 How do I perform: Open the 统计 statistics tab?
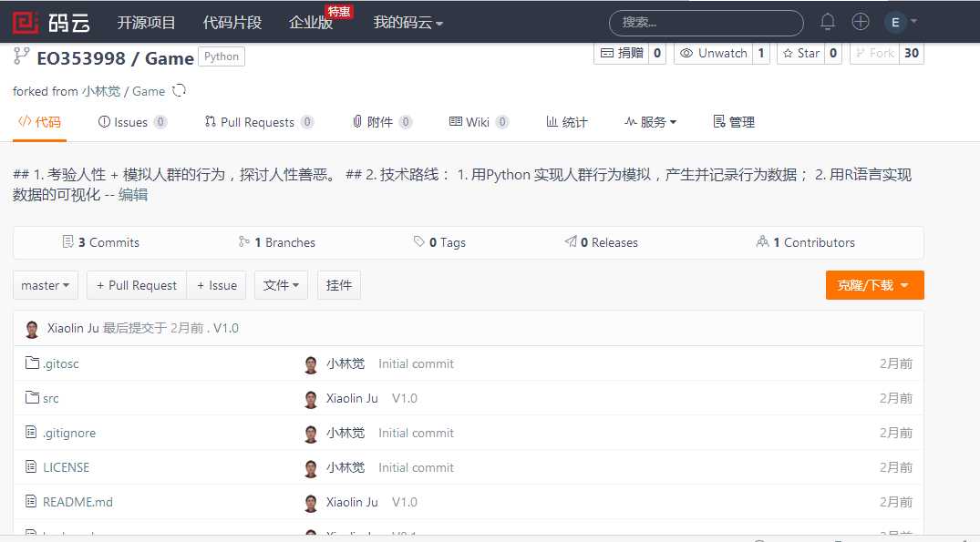click(567, 122)
